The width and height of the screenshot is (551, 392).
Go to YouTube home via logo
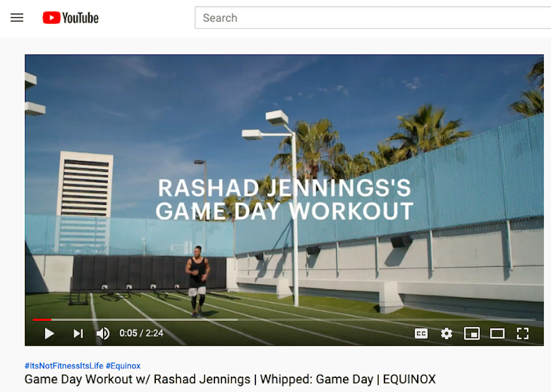(x=71, y=18)
